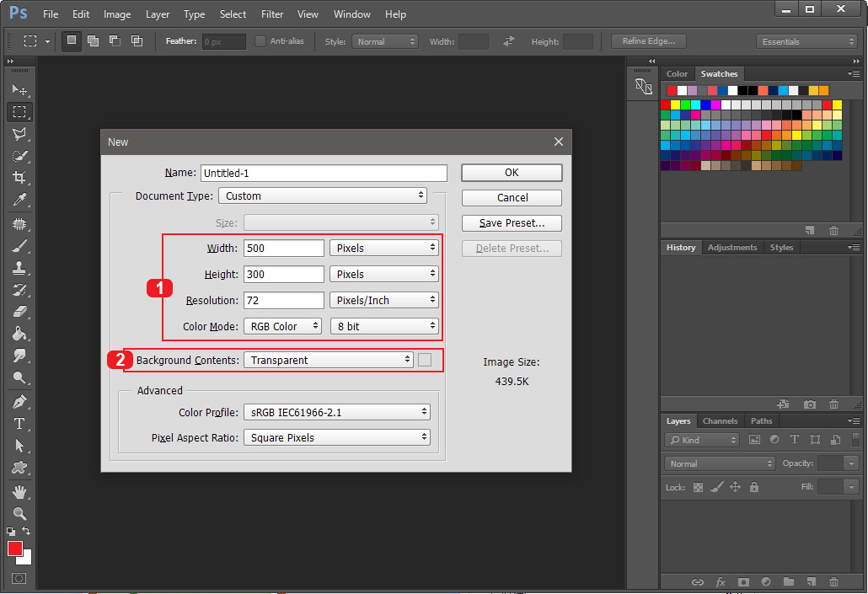This screenshot has height=594, width=868.
Task: Select the Hand tool
Action: click(19, 491)
